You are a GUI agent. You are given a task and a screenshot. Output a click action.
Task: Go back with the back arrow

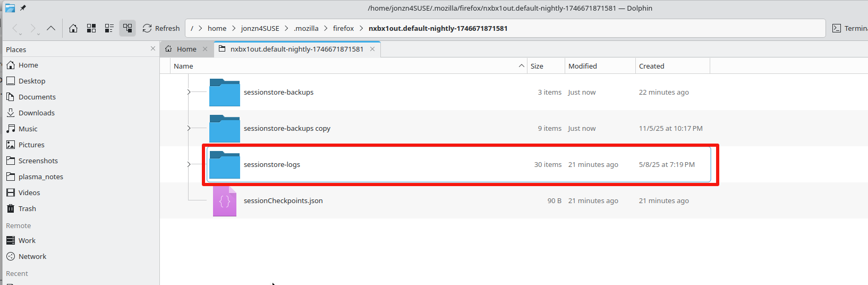click(16, 29)
